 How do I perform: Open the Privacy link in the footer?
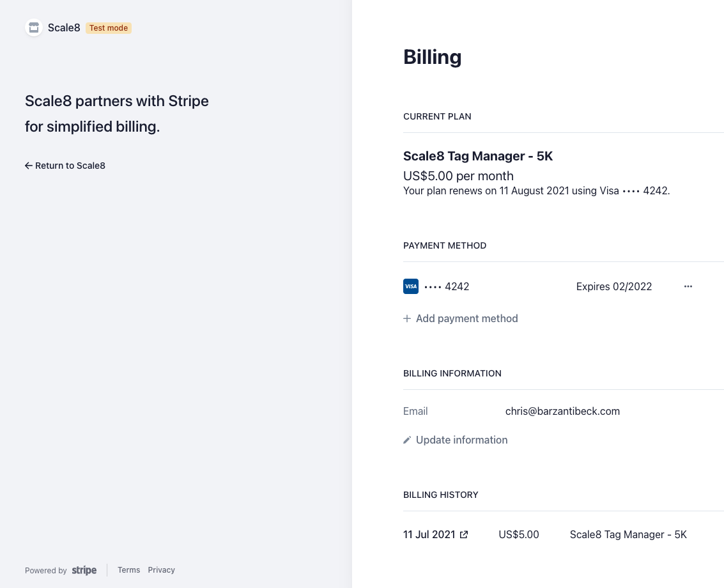point(161,570)
